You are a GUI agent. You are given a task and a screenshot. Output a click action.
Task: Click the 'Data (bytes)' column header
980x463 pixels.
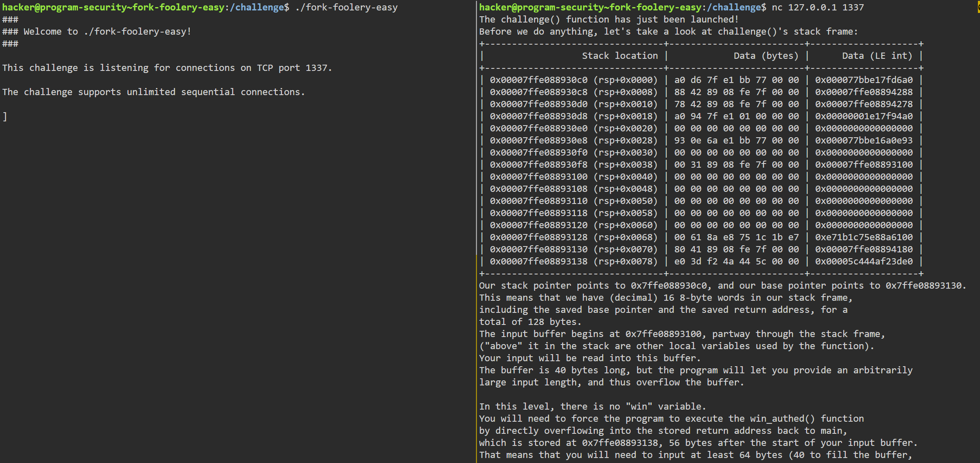[x=766, y=56]
